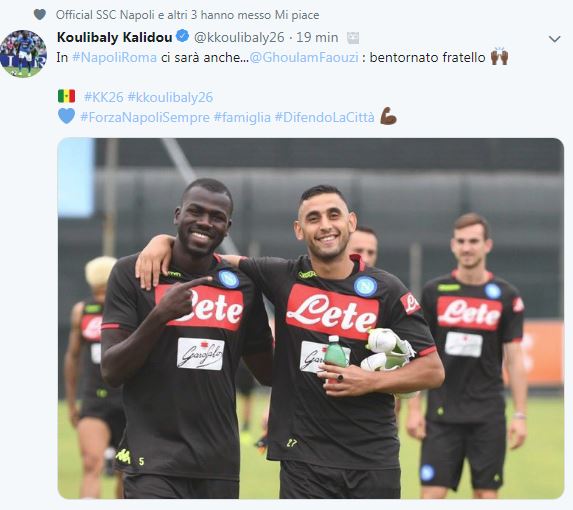
Task: Open the #KK26 hashtag
Action: coord(104,97)
